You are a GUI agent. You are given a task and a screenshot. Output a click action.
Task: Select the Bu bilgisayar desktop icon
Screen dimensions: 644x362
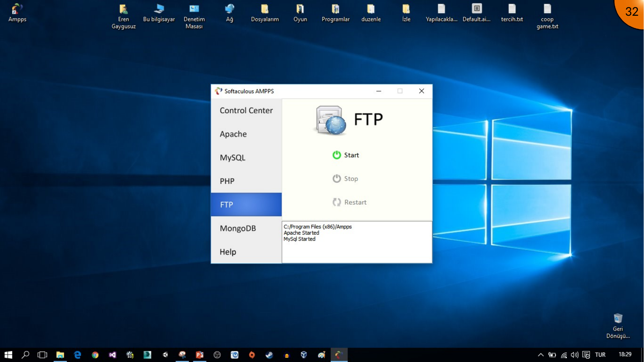coord(159,13)
